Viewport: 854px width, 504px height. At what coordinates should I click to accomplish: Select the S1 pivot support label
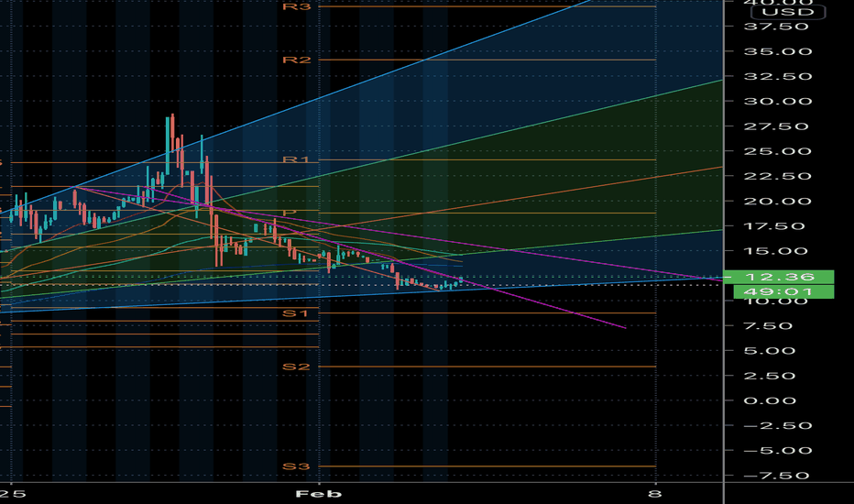pyautogui.click(x=295, y=313)
